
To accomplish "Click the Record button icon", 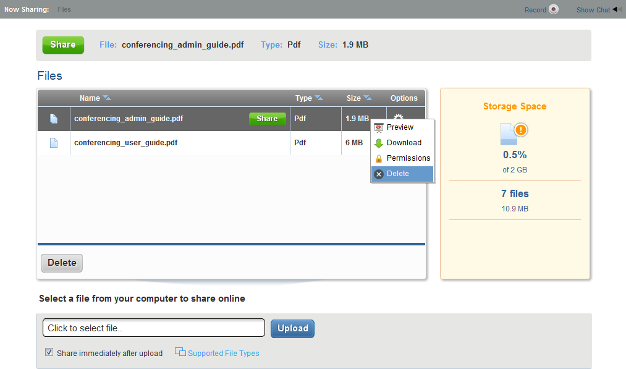I will point(553,9).
